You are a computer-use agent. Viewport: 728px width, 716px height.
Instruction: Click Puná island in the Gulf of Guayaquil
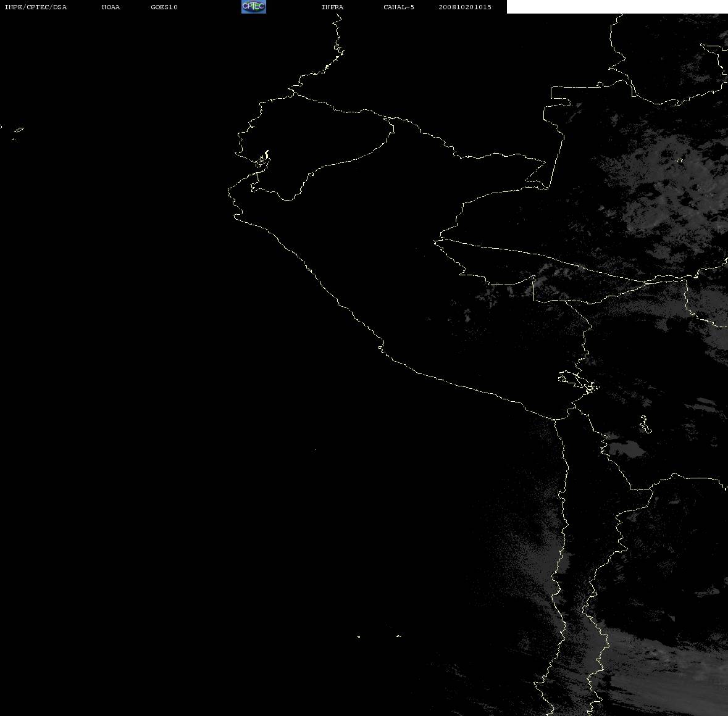click(x=262, y=162)
